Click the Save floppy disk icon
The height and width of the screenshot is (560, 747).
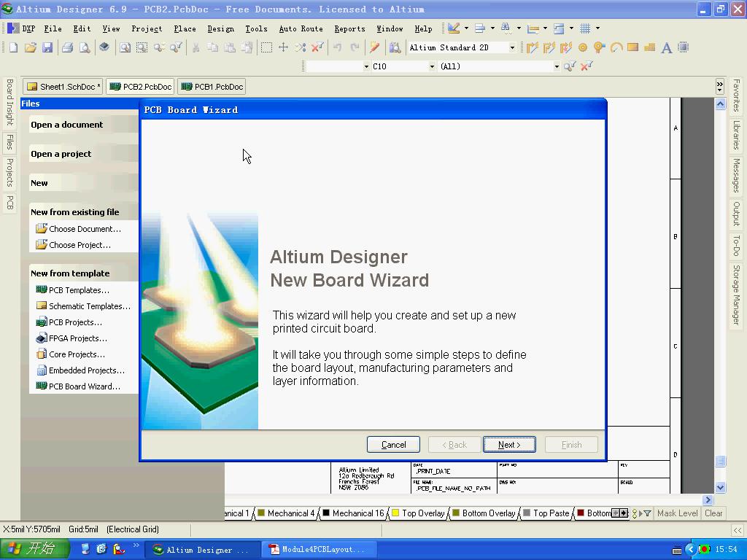pos(47,47)
